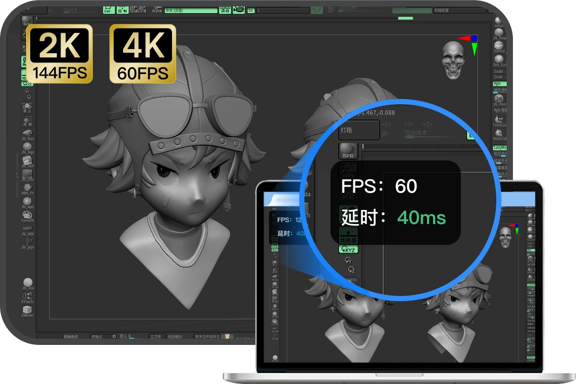This screenshot has width=588, height=384.
Task: Click the skull head navigation gizmo
Action: point(452,60)
